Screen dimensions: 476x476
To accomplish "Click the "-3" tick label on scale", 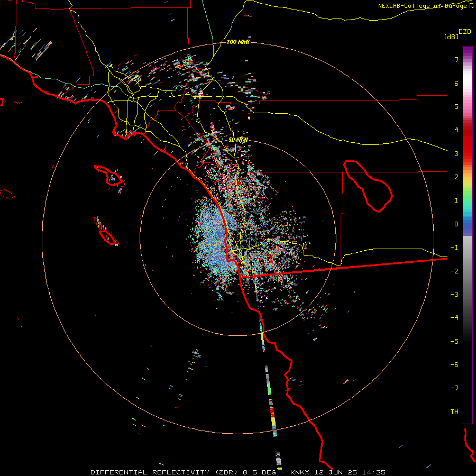I will pos(454,295).
